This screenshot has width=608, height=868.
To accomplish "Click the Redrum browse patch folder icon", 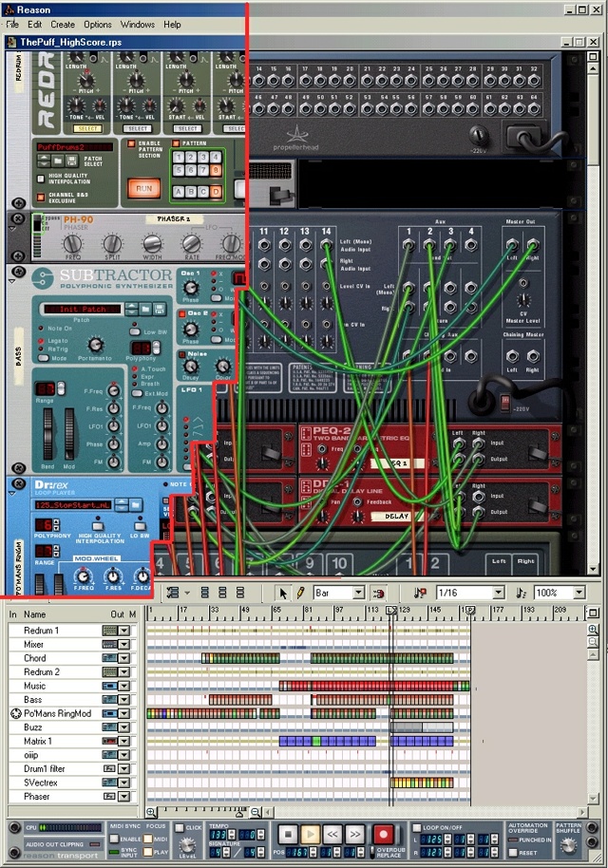I will coord(58,161).
